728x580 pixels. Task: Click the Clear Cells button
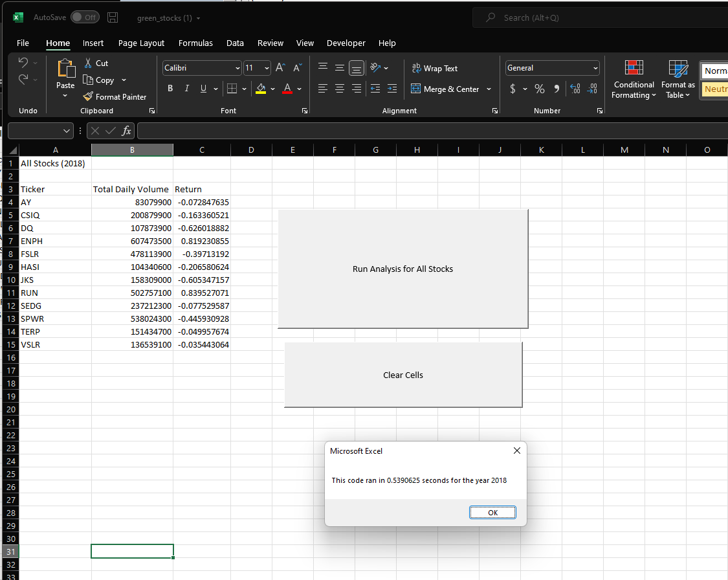point(403,375)
